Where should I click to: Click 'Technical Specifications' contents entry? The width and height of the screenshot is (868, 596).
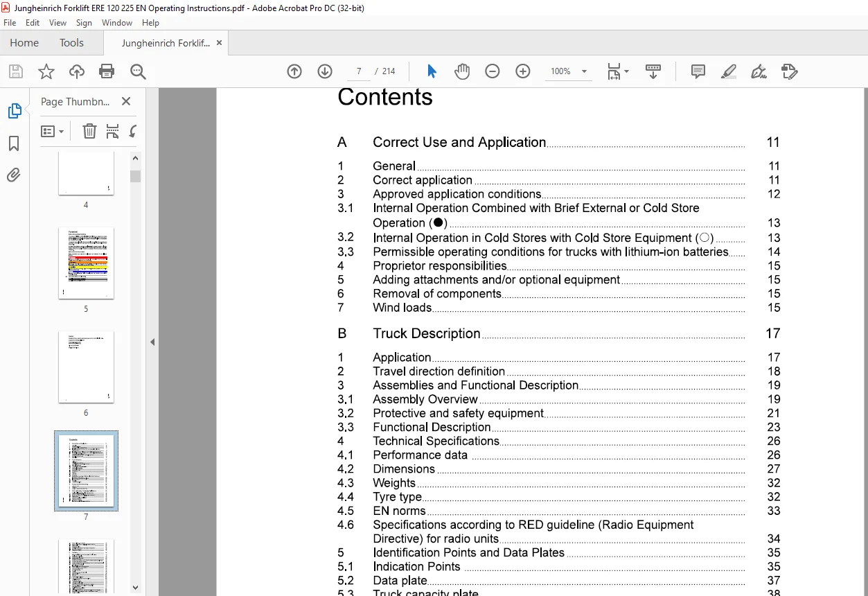(436, 441)
